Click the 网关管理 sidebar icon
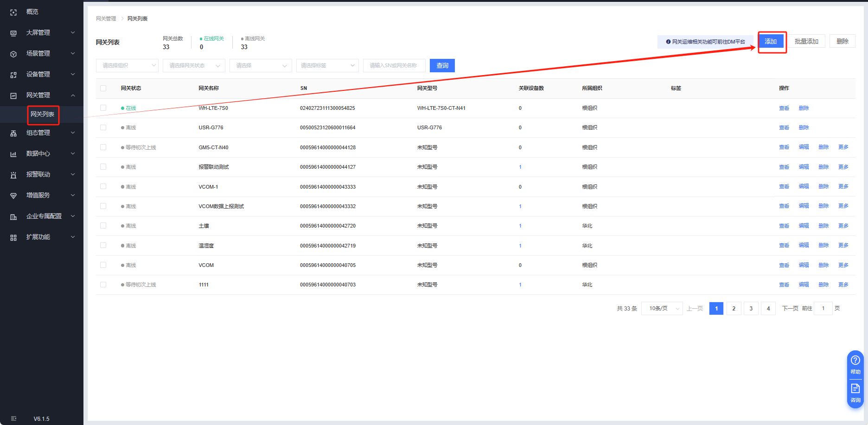 13,96
